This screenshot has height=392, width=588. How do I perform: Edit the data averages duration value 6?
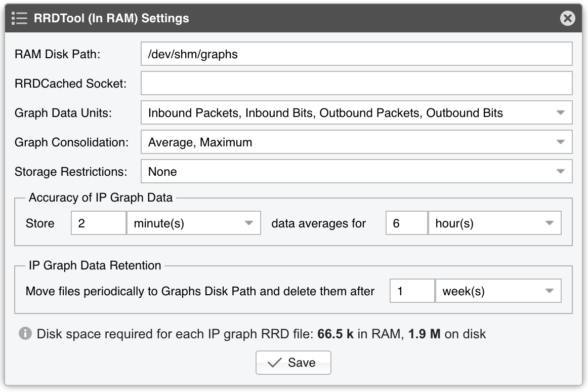[x=407, y=223]
